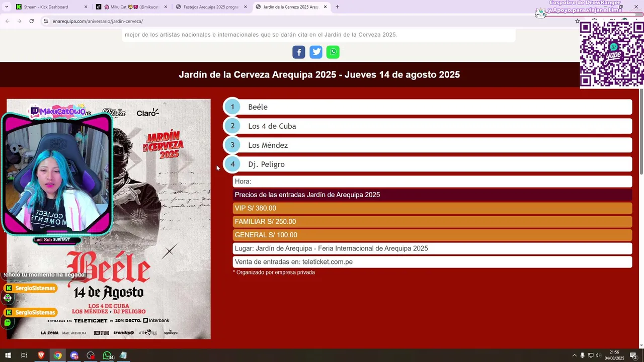Click the Organizado por empresa privada note

[274, 273]
